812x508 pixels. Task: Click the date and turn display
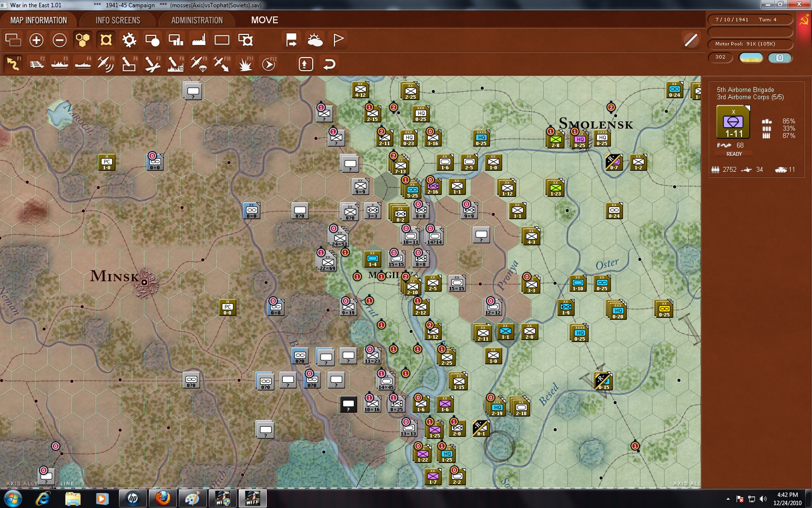[x=751, y=20]
